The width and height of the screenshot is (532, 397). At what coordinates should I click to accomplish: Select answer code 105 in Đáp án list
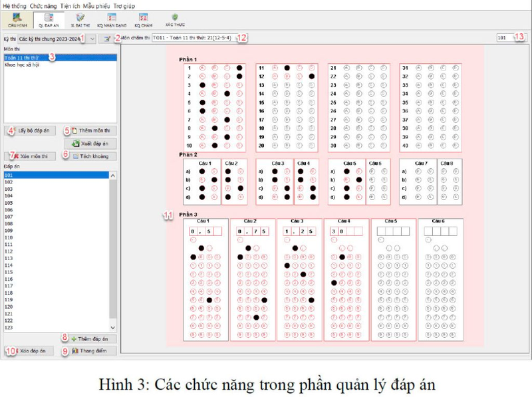[57, 203]
